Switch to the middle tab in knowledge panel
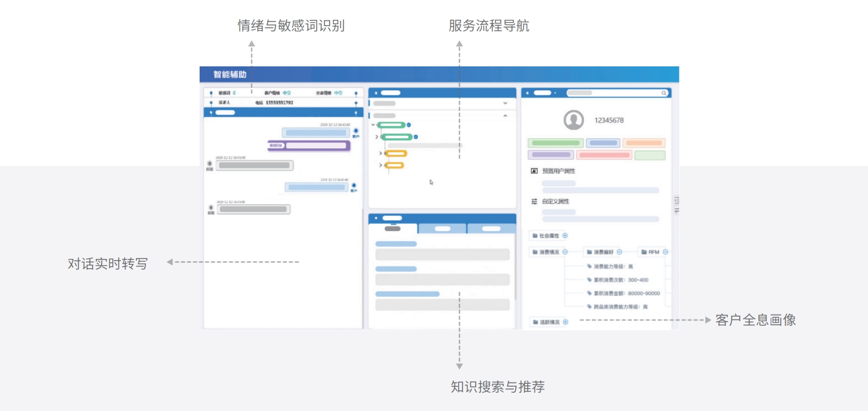This screenshot has height=411, width=868. pyautogui.click(x=442, y=229)
